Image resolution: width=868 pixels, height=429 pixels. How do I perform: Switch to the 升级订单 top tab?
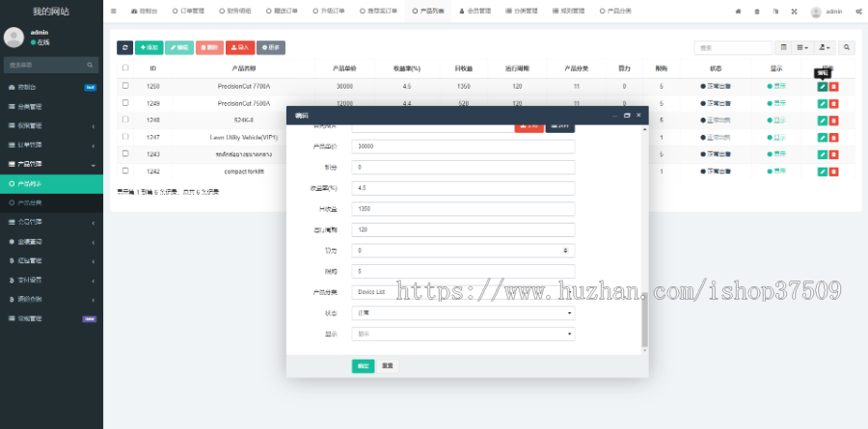pyautogui.click(x=328, y=11)
